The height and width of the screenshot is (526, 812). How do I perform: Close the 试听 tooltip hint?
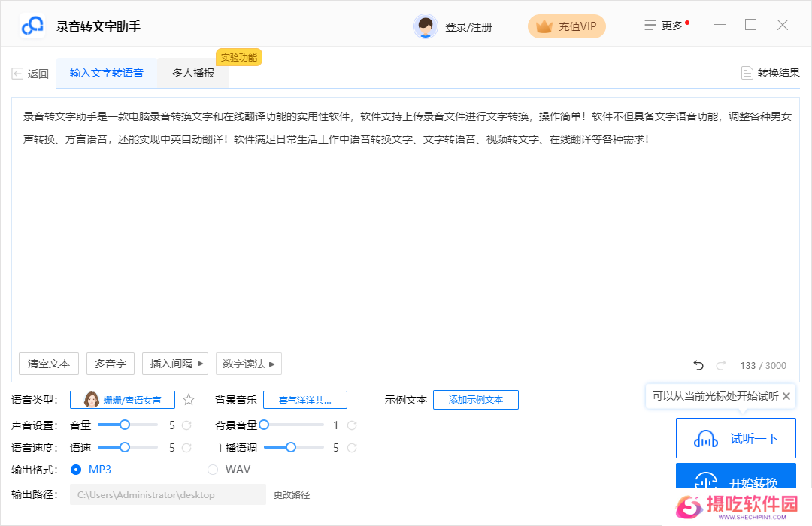[786, 396]
